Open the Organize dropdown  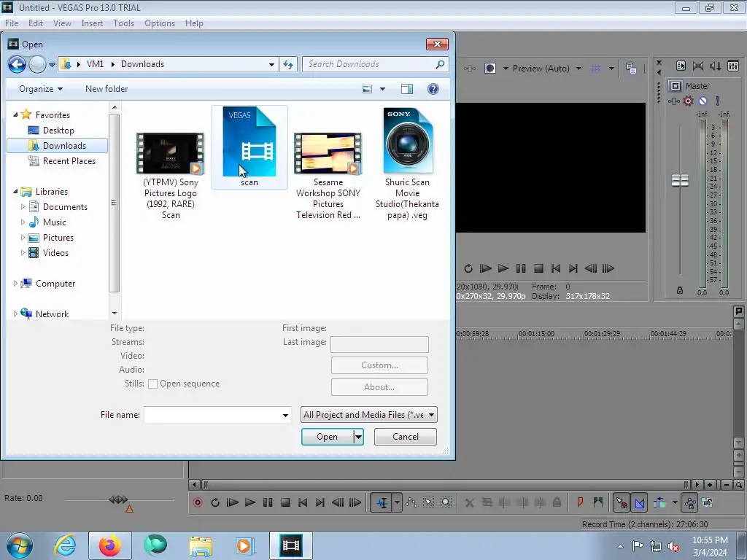point(41,89)
